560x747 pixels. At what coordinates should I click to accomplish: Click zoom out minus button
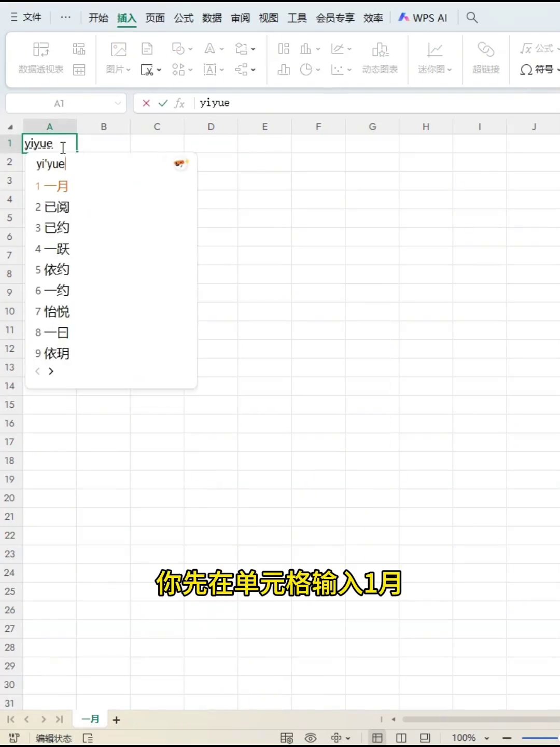(x=507, y=738)
